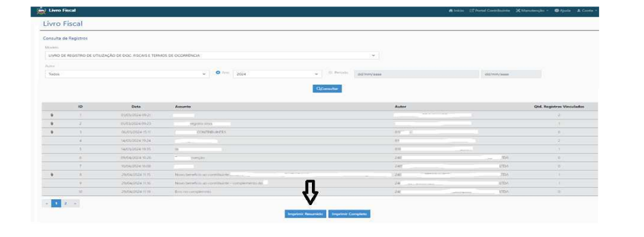Click the attachment icon on row ID 1
The image size is (644, 237).
(x=52, y=115)
